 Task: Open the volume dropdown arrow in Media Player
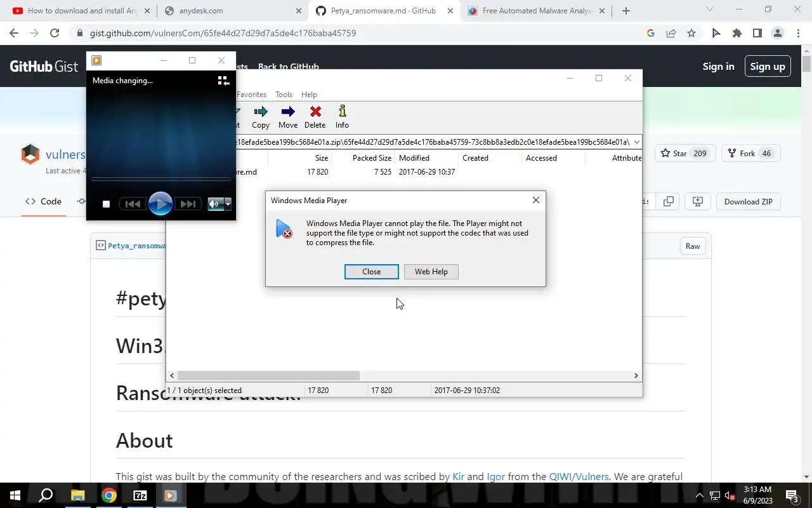pyautogui.click(x=228, y=204)
